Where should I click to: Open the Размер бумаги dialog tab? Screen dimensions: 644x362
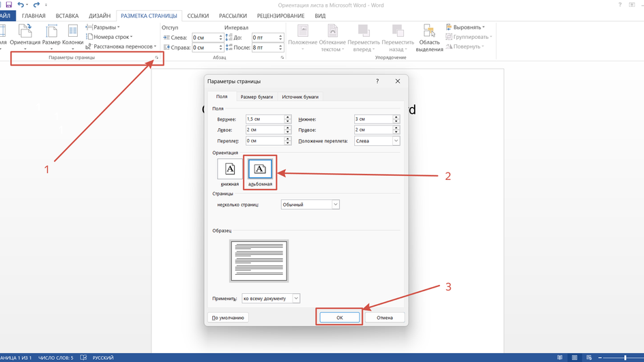(x=257, y=97)
